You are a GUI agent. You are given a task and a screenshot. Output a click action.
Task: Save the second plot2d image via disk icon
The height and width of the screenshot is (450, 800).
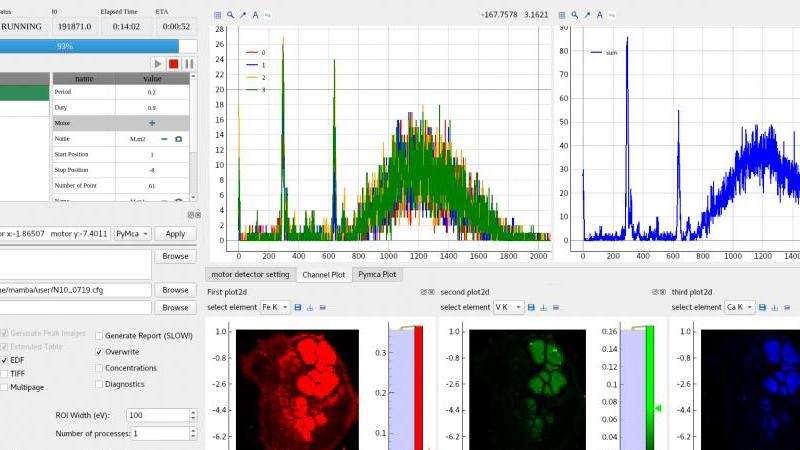tap(531, 307)
